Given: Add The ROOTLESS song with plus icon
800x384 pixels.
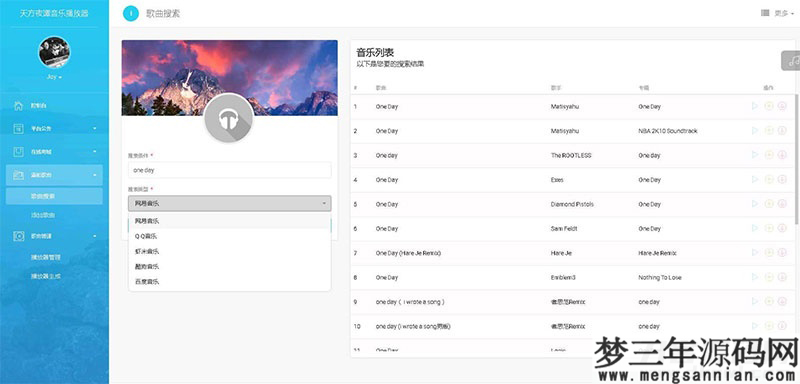Looking at the screenshot, I should click(x=769, y=155).
